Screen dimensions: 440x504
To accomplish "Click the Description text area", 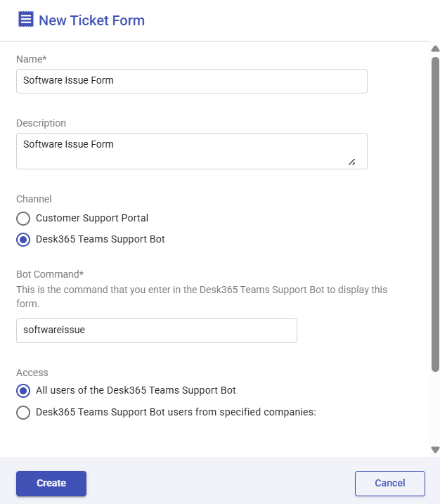I will [192, 151].
